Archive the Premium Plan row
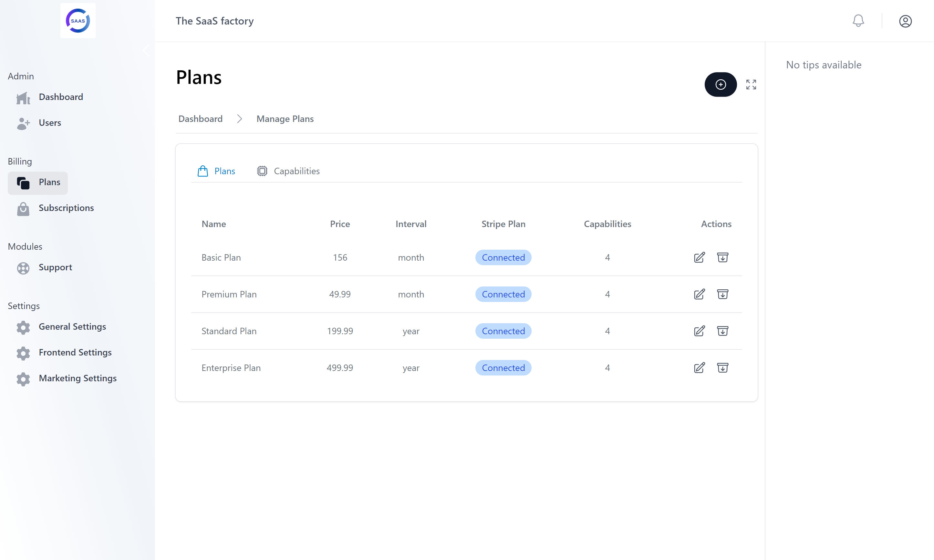This screenshot has width=934, height=560. 722,294
